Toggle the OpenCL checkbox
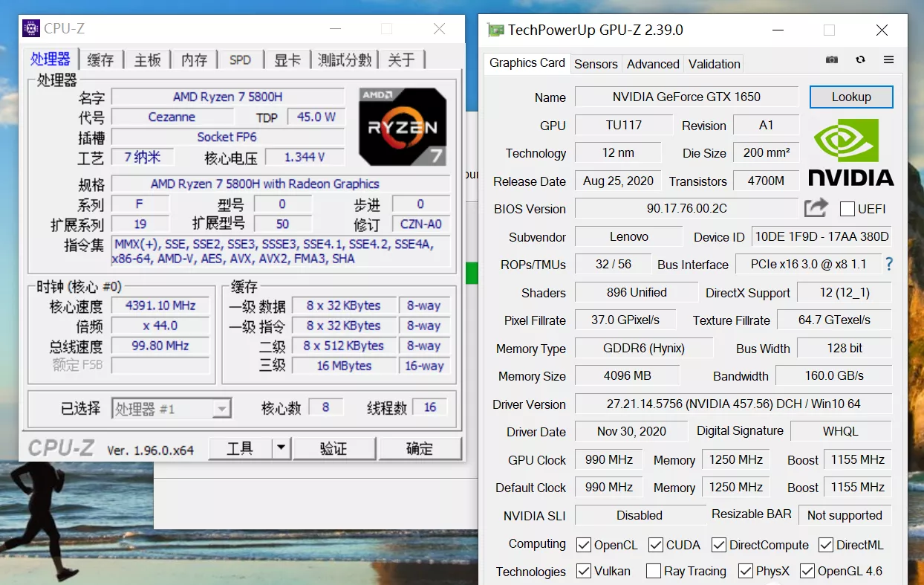The height and width of the screenshot is (585, 924). click(584, 545)
